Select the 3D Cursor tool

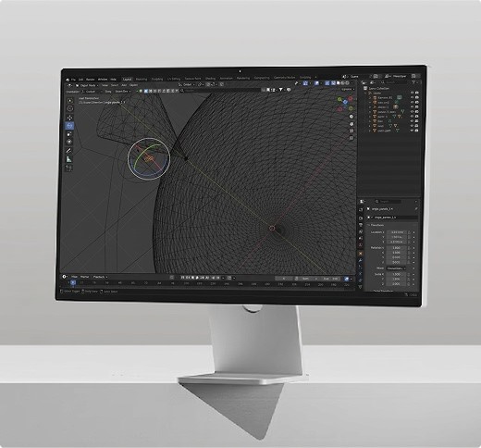click(70, 108)
